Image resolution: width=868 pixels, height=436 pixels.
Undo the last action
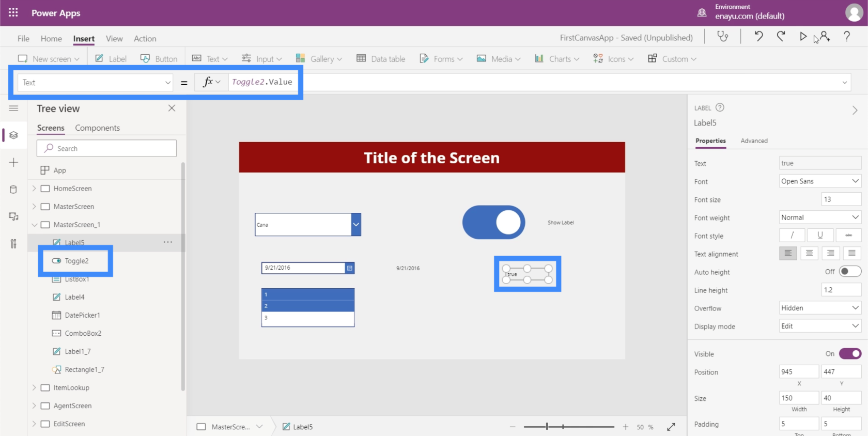point(758,36)
